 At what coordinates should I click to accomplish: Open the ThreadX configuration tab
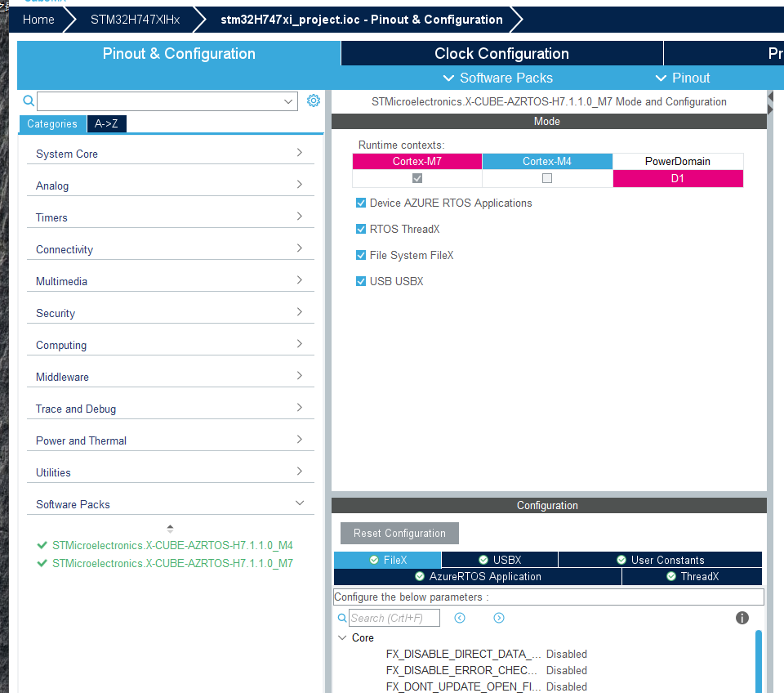692,576
